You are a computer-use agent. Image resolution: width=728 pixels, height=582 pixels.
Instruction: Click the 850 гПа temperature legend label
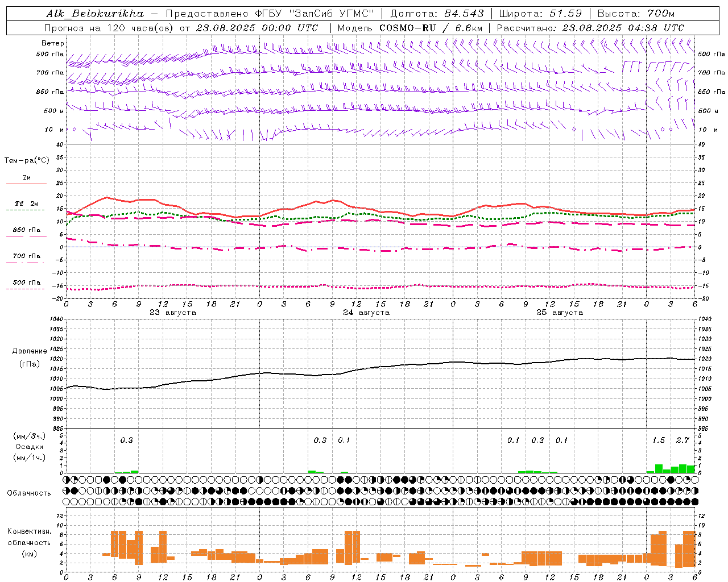point(26,230)
